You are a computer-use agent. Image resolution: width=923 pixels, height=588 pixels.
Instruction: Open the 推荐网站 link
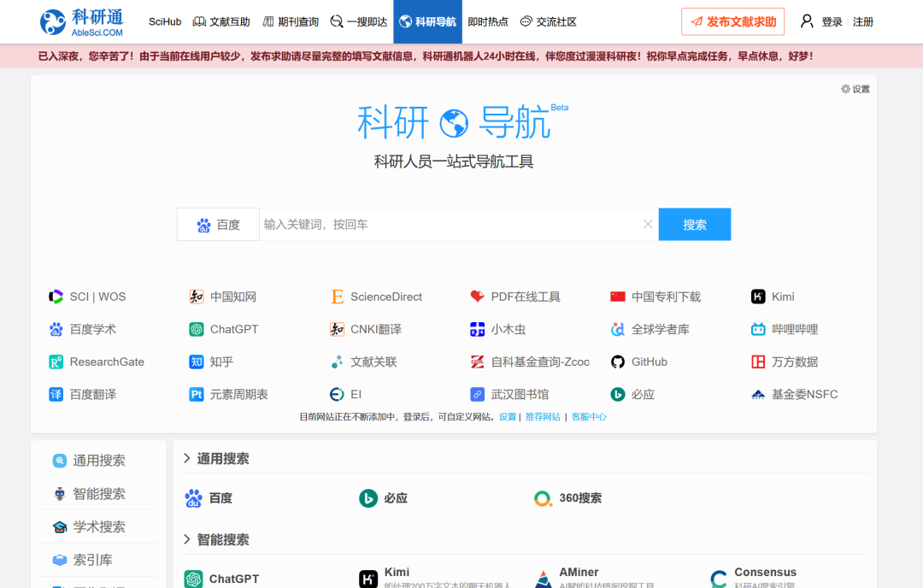tap(543, 417)
